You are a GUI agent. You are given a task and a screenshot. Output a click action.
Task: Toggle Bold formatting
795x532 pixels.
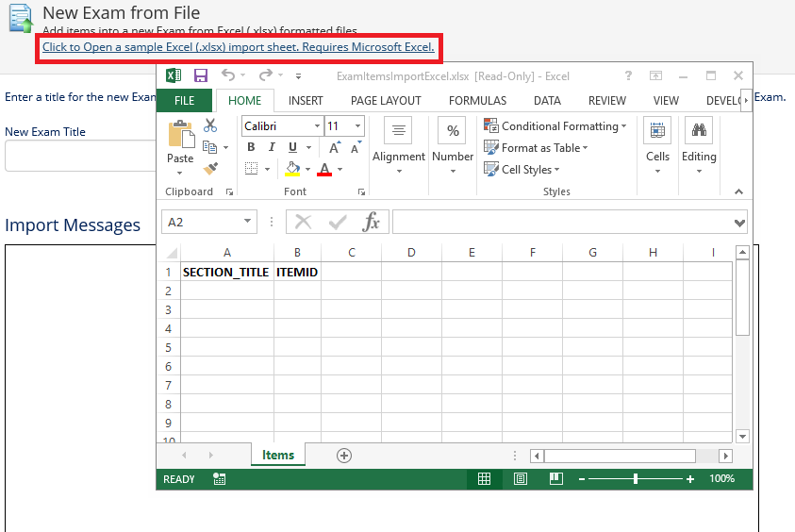click(x=251, y=147)
